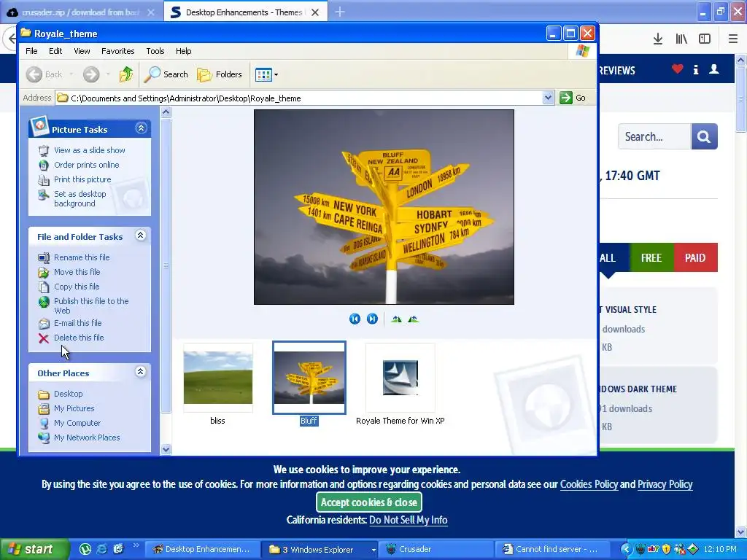747x560 pixels.
Task: Click the task pane scroll up arrow
Action: tap(166, 112)
